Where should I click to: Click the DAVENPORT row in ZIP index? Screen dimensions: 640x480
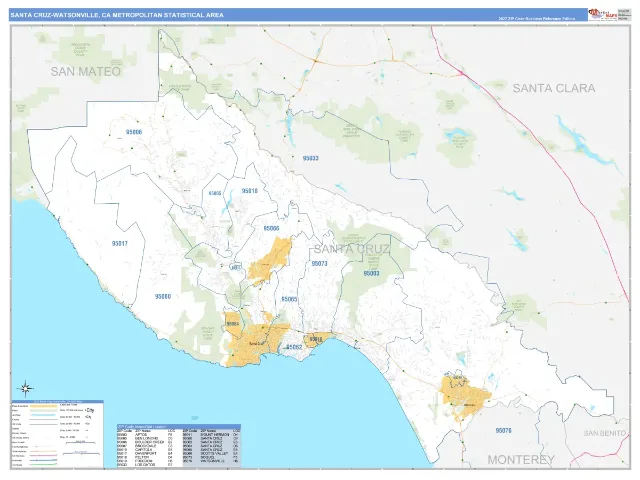tap(149, 453)
